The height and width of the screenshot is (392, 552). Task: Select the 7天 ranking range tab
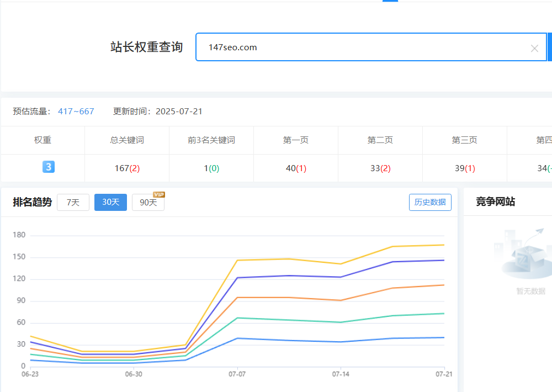click(x=73, y=203)
